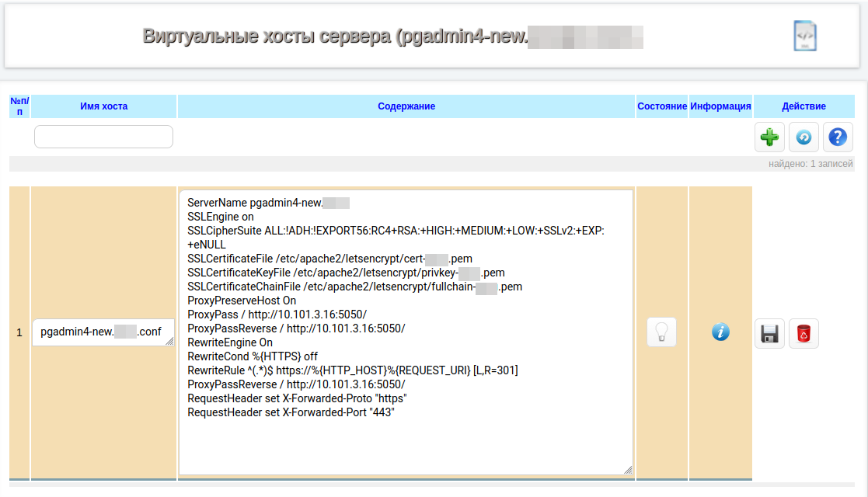Click the green plus add host icon
The width and height of the screenshot is (868, 497).
pos(769,137)
